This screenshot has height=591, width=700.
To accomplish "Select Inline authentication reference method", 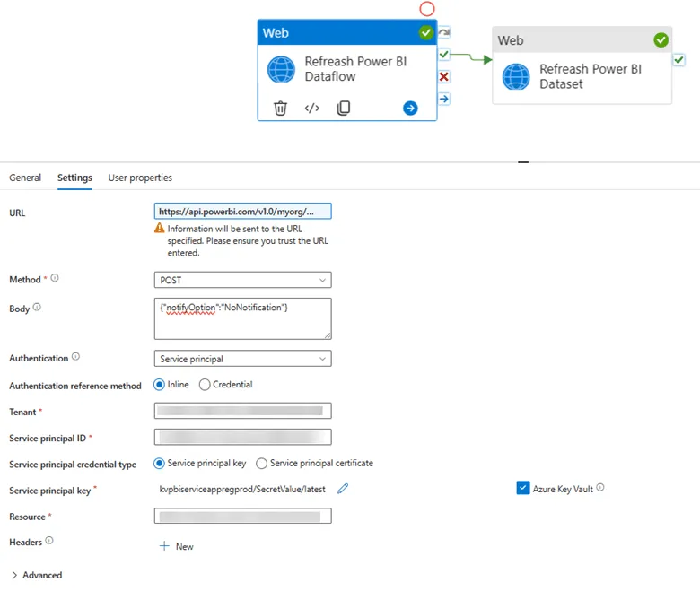I will [x=159, y=385].
